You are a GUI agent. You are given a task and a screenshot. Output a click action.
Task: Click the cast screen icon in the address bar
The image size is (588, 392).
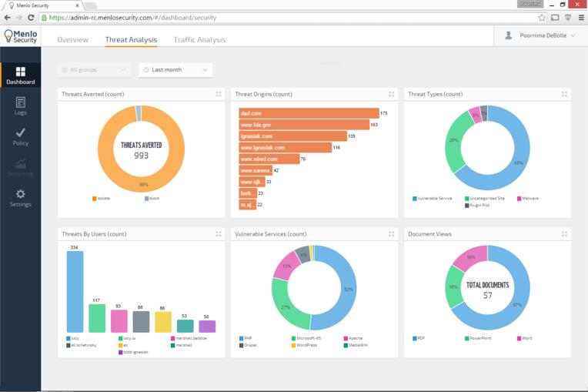[x=555, y=17]
